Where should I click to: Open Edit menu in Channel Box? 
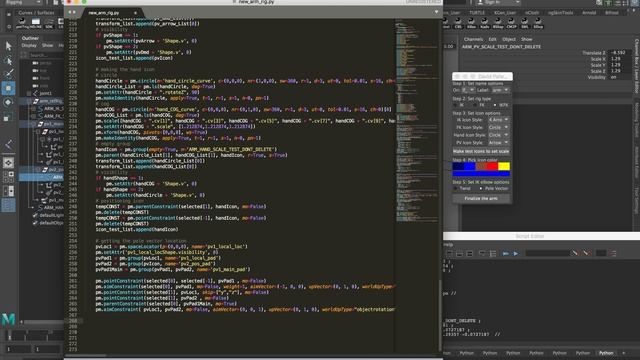point(493,39)
